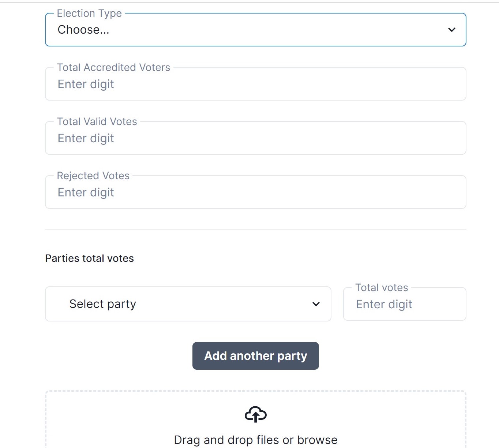Click the Parties total votes heading

click(89, 259)
